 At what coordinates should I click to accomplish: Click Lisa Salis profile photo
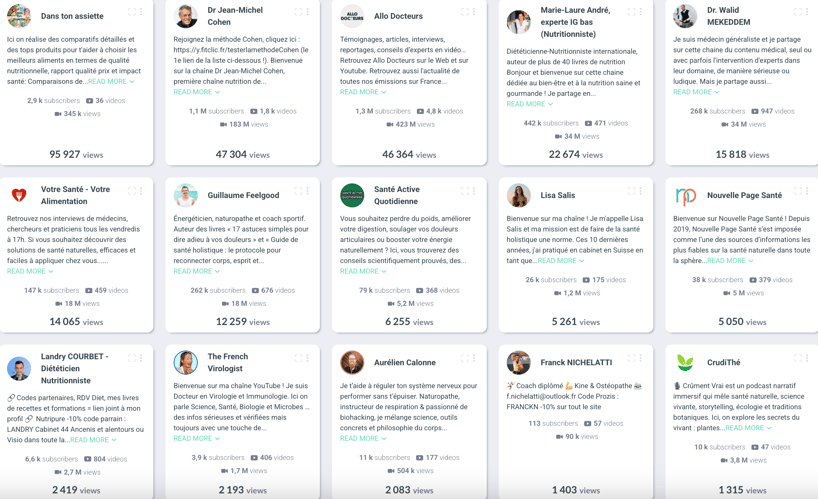518,195
